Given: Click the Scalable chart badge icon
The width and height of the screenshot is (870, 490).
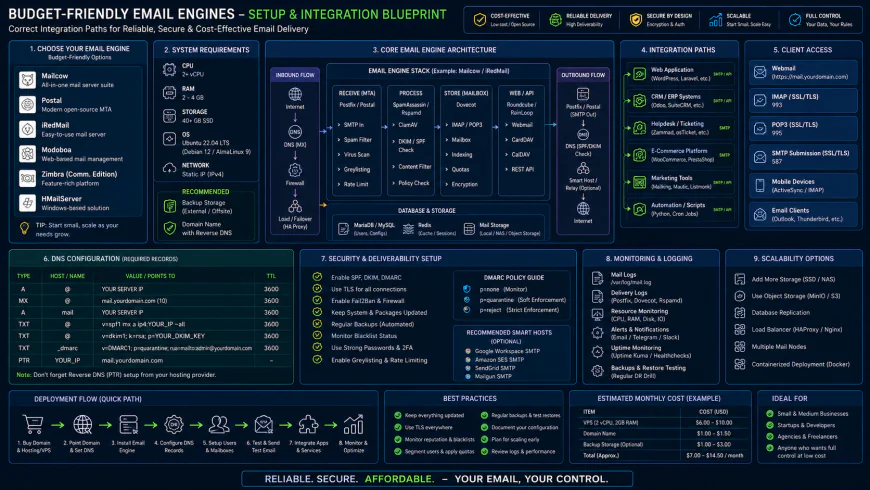Looking at the screenshot, I should [716, 20].
